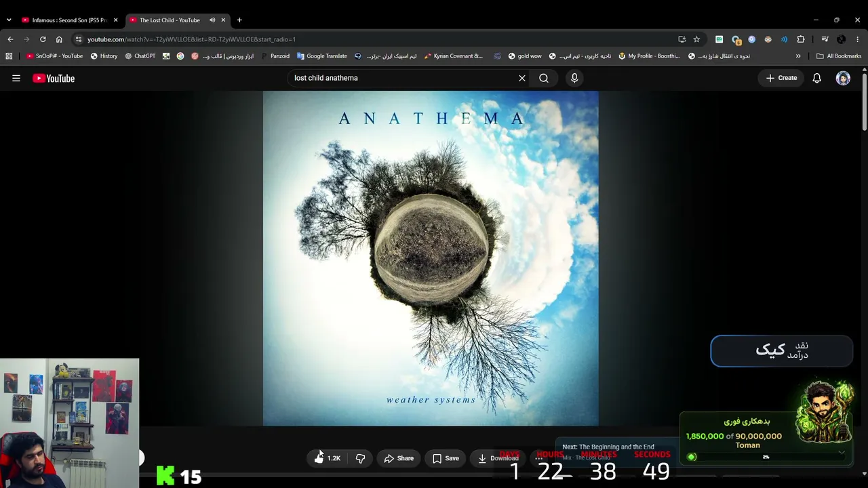Show more bookmarks chevron
Image resolution: width=868 pixels, height=488 pixels.
coord(798,56)
